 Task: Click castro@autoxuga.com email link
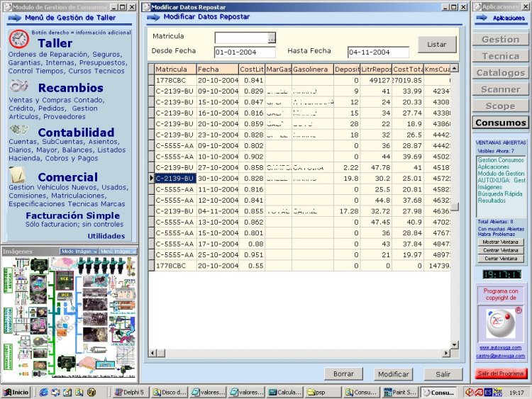point(501,356)
